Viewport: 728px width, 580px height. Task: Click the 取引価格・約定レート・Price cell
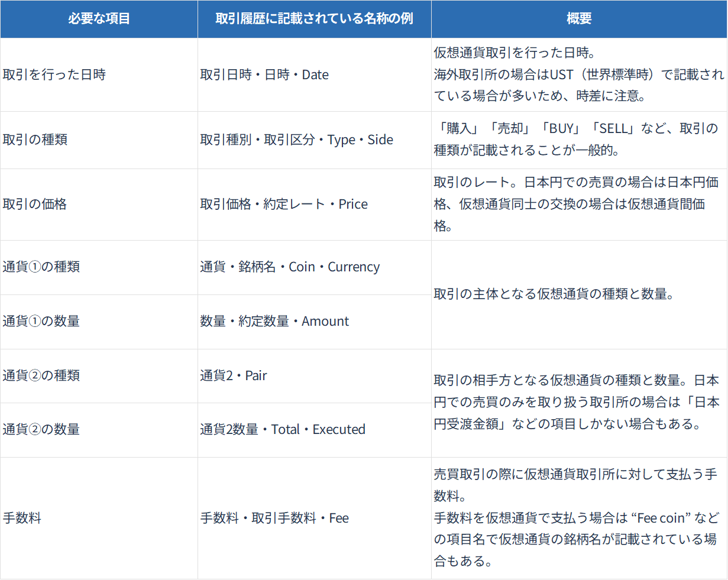point(284,204)
